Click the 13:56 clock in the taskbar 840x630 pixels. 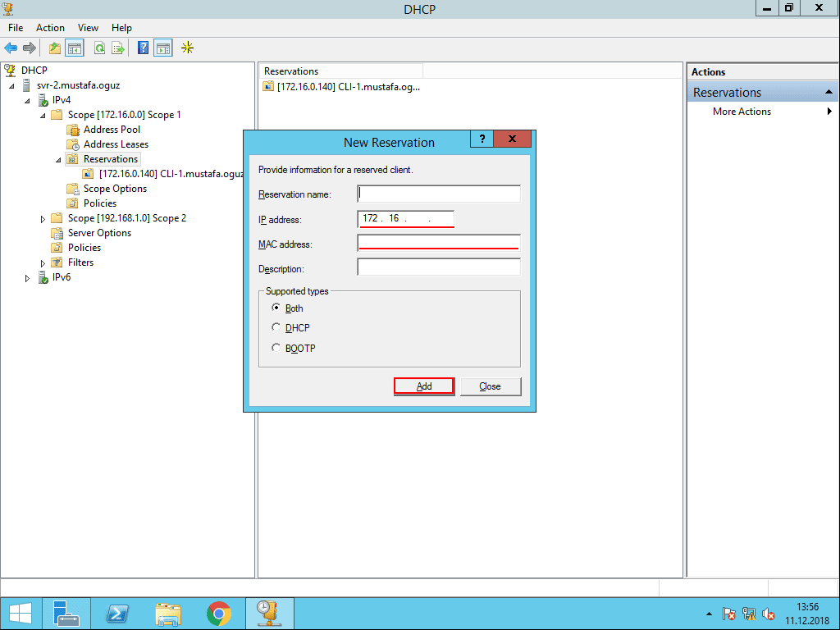click(x=807, y=608)
